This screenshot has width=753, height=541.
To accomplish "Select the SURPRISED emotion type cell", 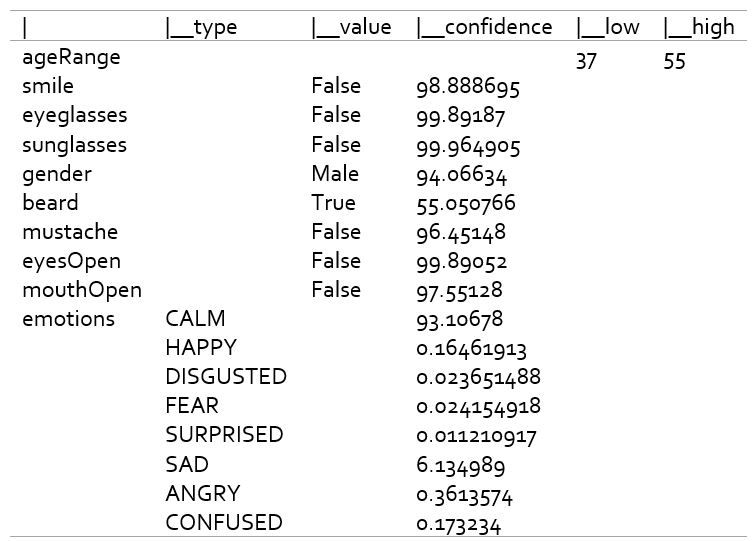I will coord(224,435).
